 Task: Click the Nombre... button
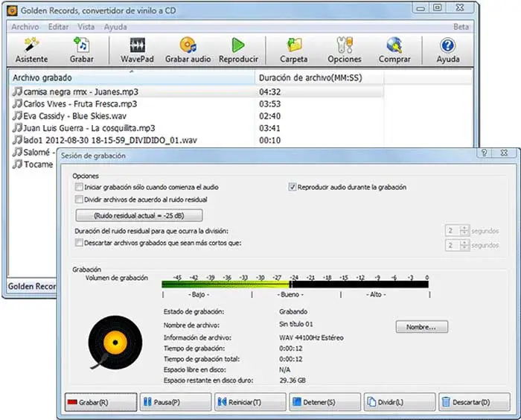(x=422, y=327)
